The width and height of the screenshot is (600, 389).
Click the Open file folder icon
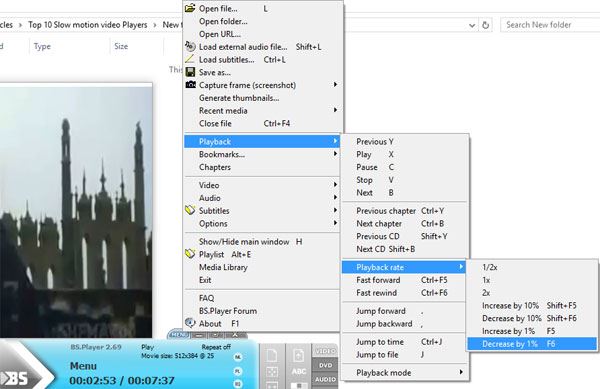(x=190, y=8)
